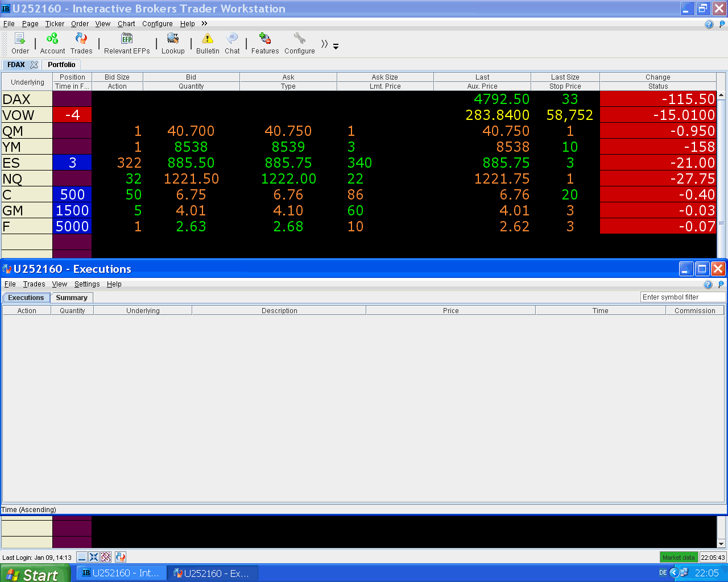The image size is (728, 582).
Task: Open the Account window from toolbar
Action: click(52, 43)
